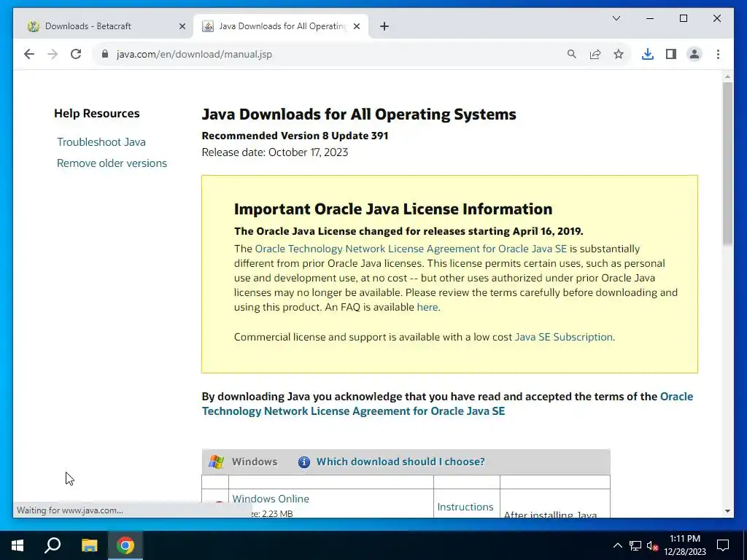
Task: Open network status tray icon
Action: pyautogui.click(x=635, y=545)
